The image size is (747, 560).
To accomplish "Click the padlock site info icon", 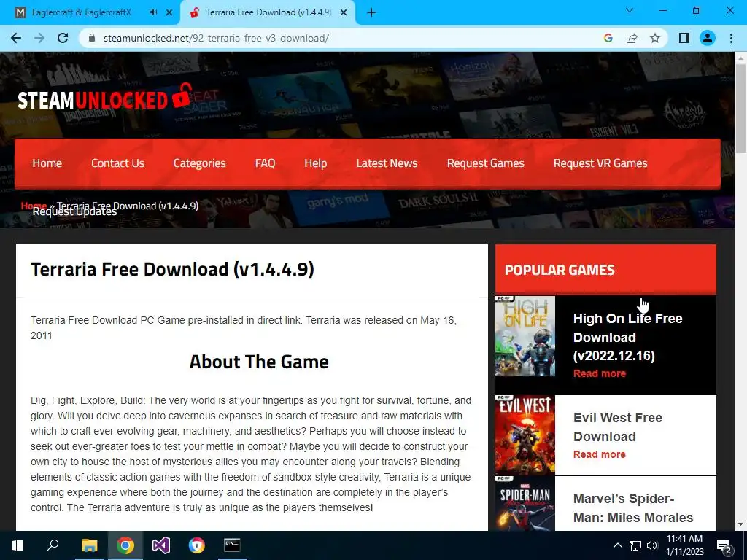I will pyautogui.click(x=93, y=38).
